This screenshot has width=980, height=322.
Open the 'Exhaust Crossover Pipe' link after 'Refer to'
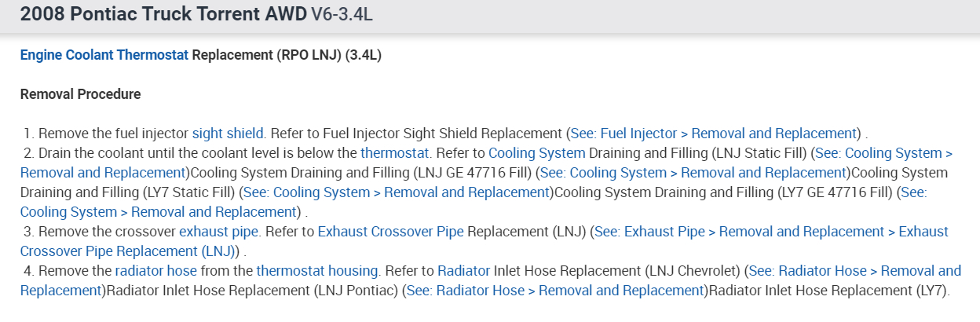[390, 232]
